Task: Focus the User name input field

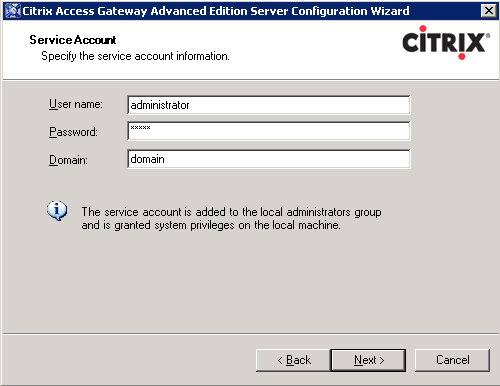Action: 269,105
